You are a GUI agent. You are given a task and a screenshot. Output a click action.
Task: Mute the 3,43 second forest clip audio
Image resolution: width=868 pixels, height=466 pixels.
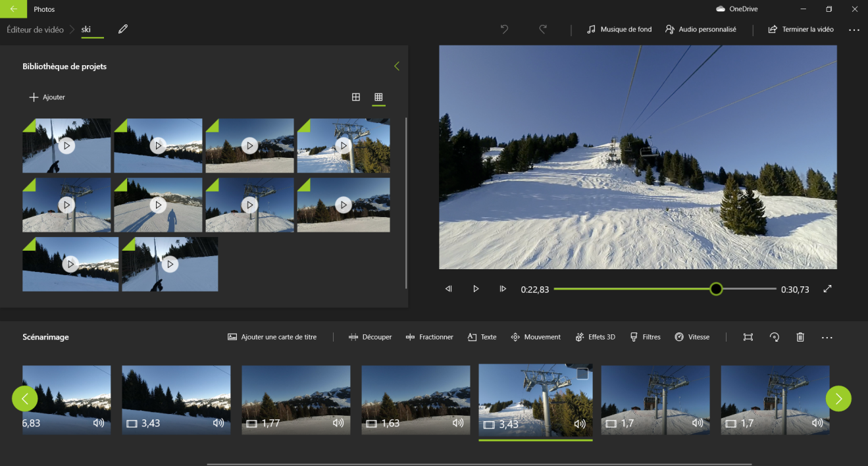point(218,423)
